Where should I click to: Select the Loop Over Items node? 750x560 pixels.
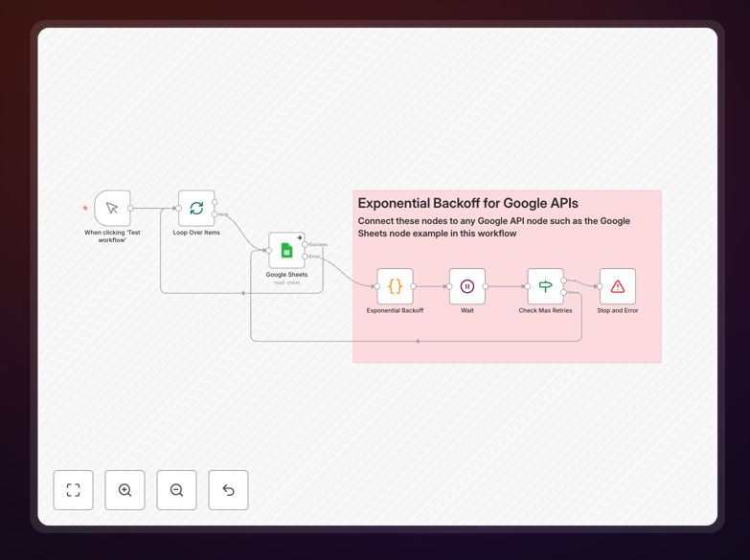(x=196, y=208)
